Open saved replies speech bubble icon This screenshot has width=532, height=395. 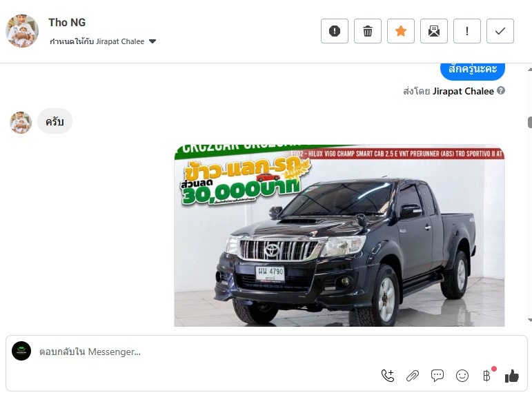437,376
